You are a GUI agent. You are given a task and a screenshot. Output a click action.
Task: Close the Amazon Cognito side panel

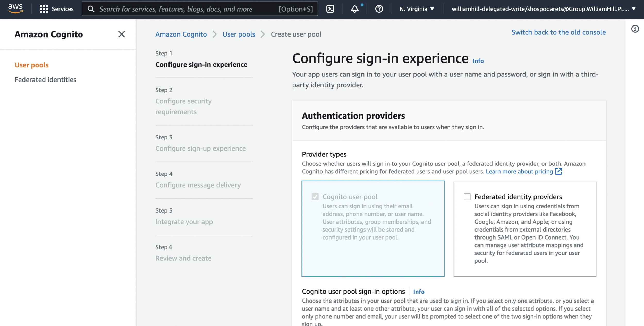[122, 34]
